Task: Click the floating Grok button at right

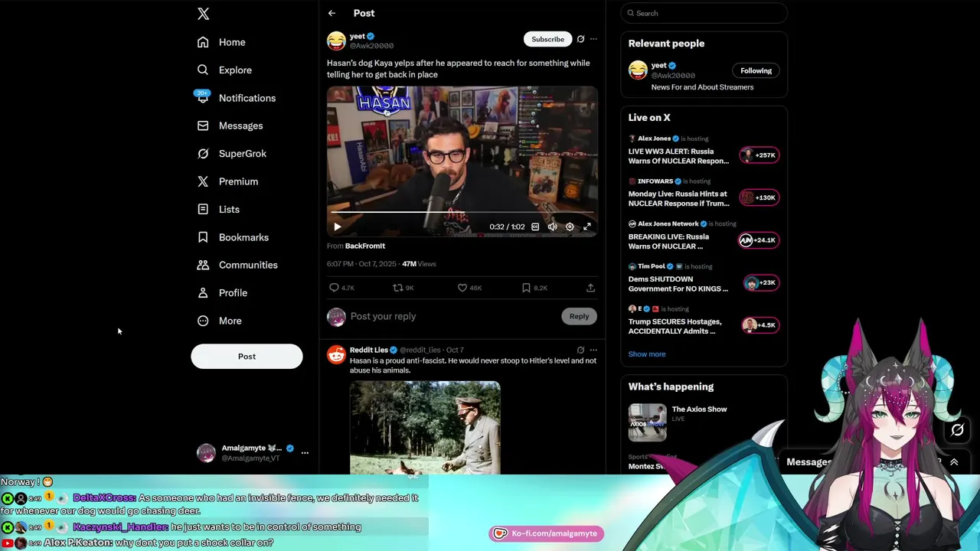Action: pos(957,430)
